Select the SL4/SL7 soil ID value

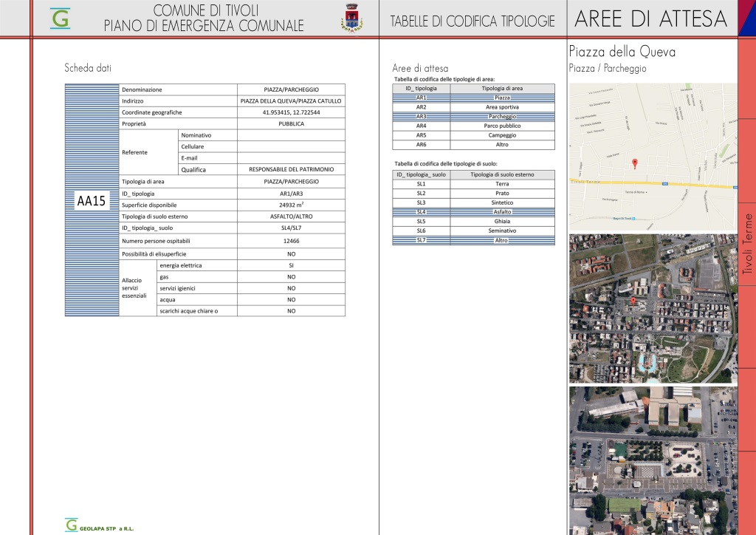click(291, 228)
